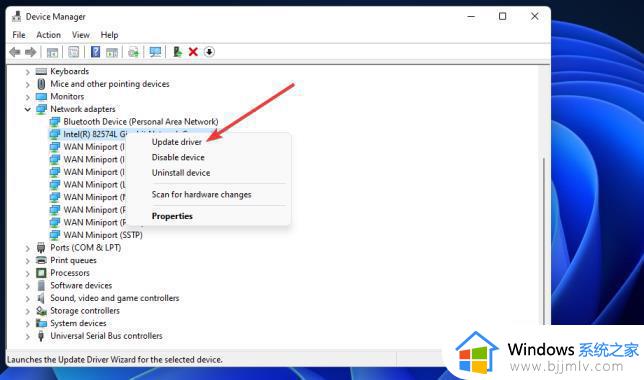The image size is (644, 380).
Task: Expand Ports (COM & LPT) chevron
Action: 28,248
